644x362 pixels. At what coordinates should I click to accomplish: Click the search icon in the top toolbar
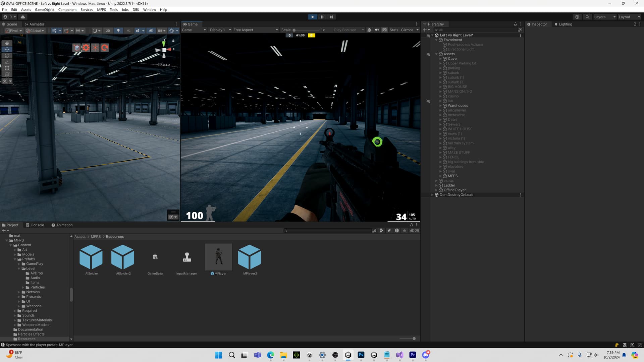(587, 17)
